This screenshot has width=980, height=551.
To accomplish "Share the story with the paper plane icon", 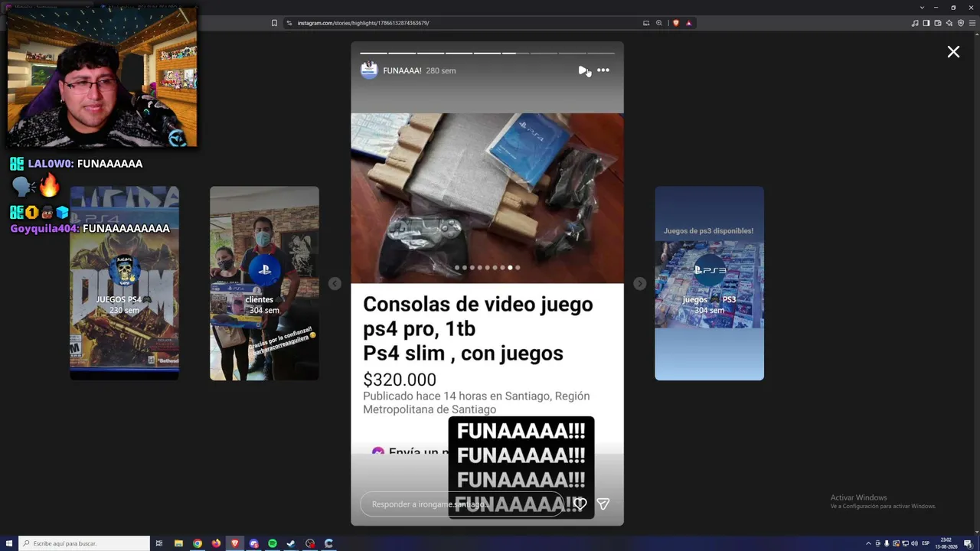I will [603, 504].
